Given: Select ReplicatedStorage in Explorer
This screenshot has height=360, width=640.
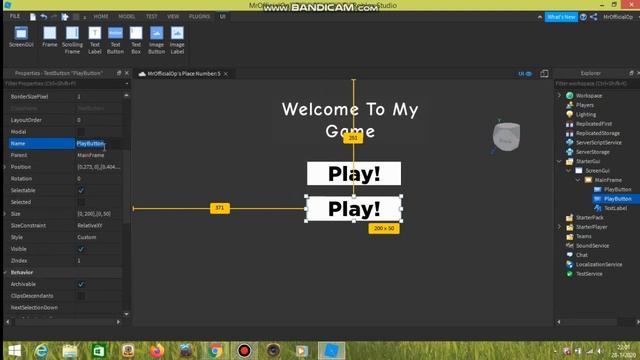Looking at the screenshot, I should (598, 133).
